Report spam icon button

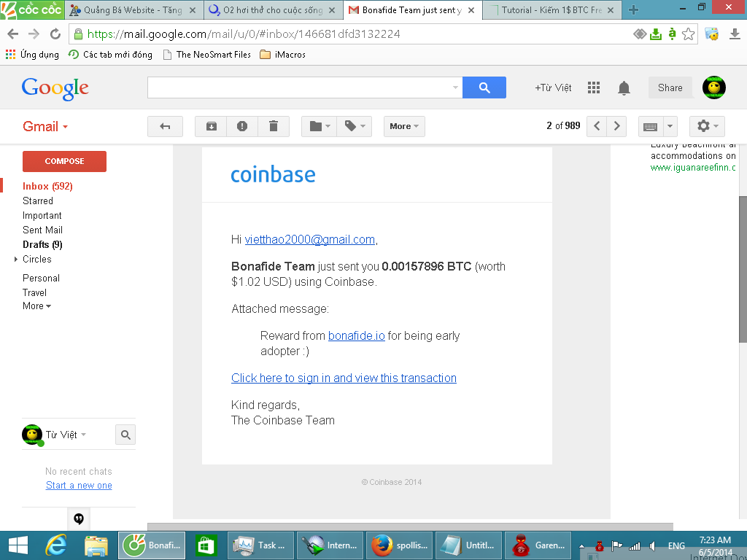coord(242,126)
